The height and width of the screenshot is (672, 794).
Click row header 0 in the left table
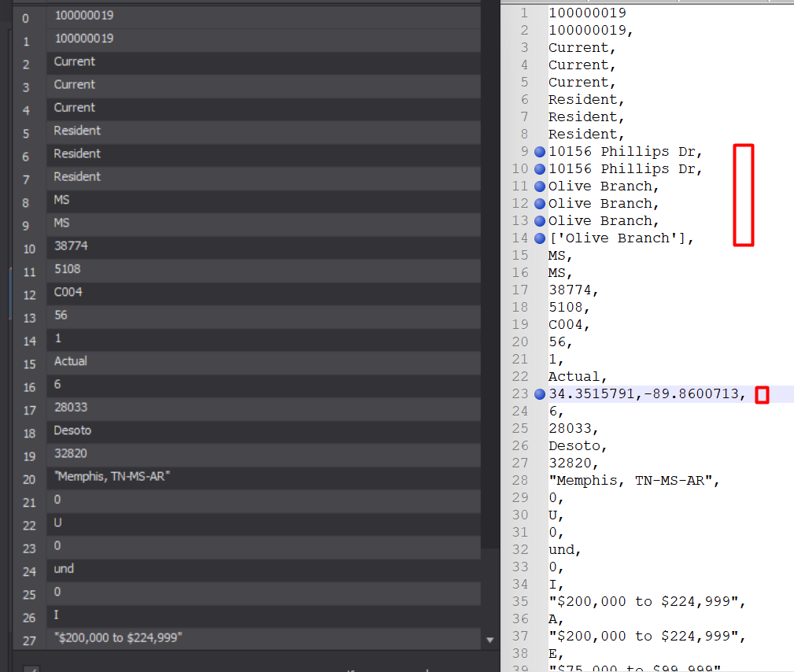26,17
